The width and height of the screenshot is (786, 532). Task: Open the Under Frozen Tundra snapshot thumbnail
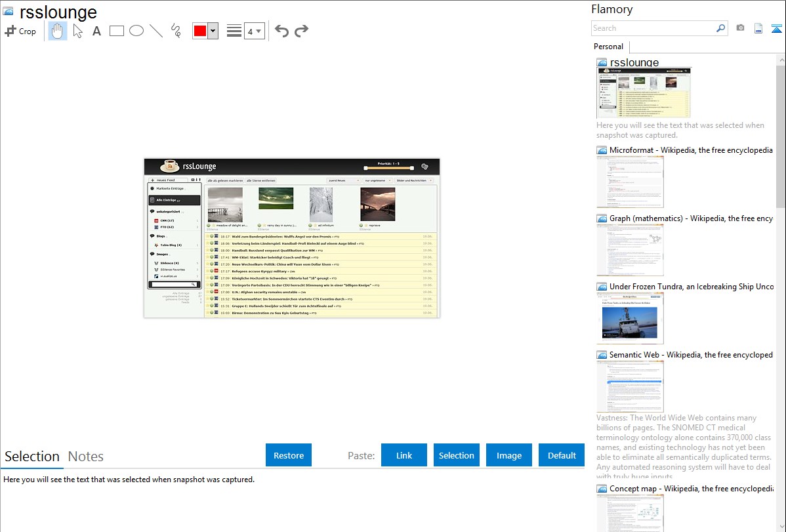click(x=630, y=318)
